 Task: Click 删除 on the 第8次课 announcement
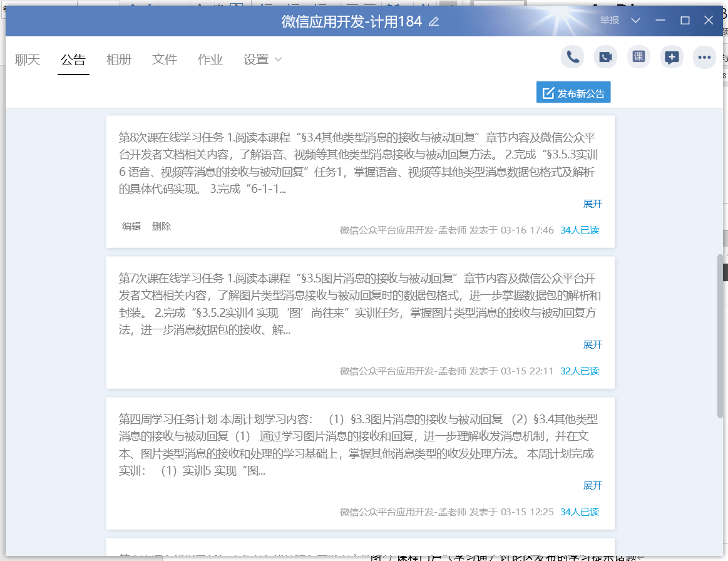(x=161, y=227)
